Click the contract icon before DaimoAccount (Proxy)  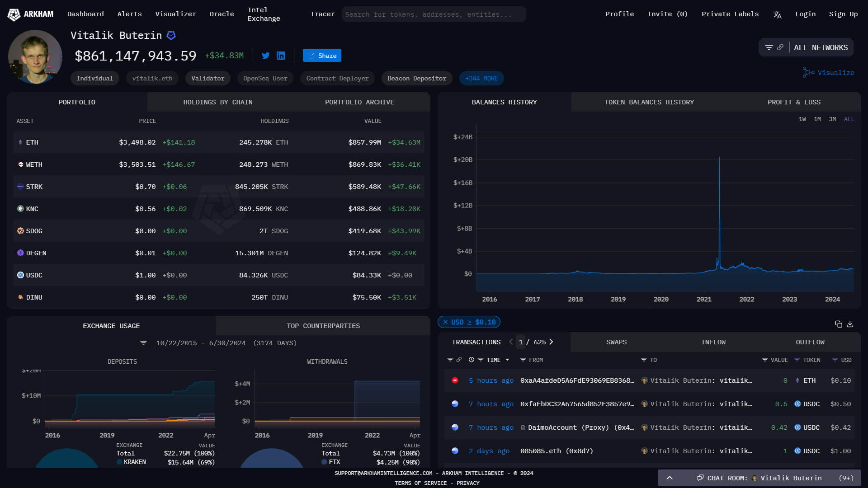(x=523, y=427)
